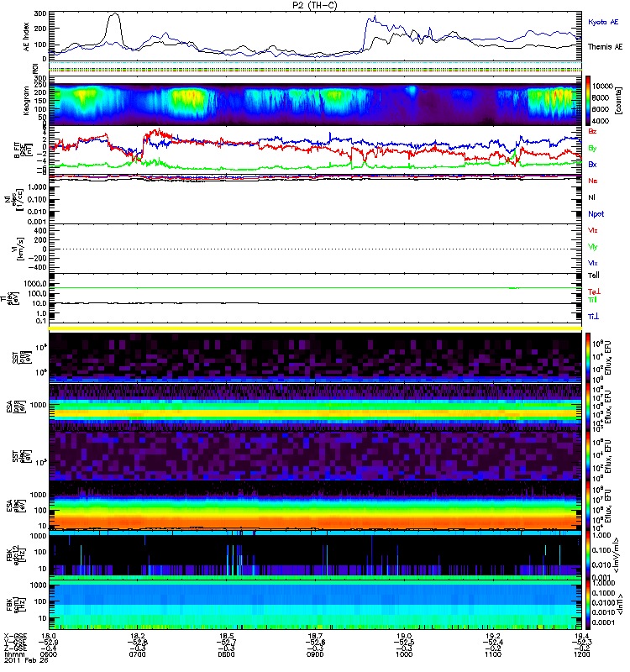630x672 pixels.
Task: Click the hhmm time label "0700"
Action: (x=138, y=654)
